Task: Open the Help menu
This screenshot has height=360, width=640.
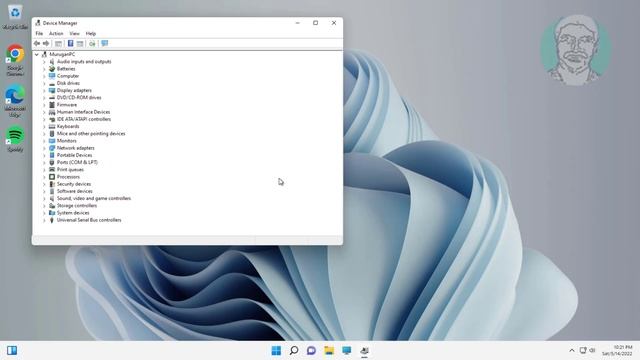Action: (91, 33)
